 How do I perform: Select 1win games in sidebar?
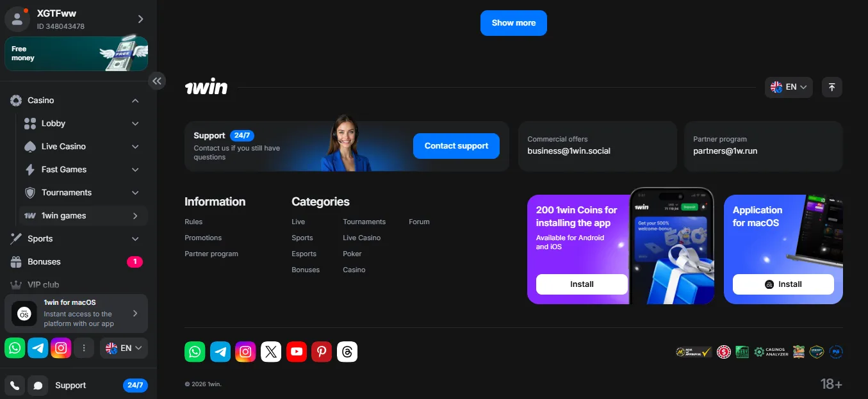coord(64,216)
